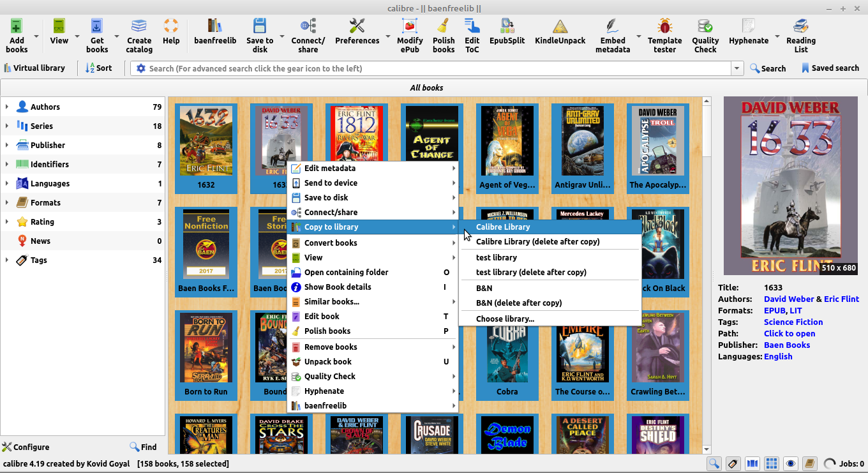Select B&N (delete after copy) option
868x473 pixels.
[551, 303]
